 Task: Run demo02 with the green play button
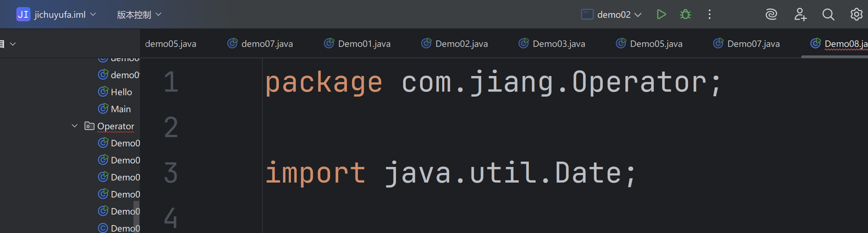click(x=661, y=15)
